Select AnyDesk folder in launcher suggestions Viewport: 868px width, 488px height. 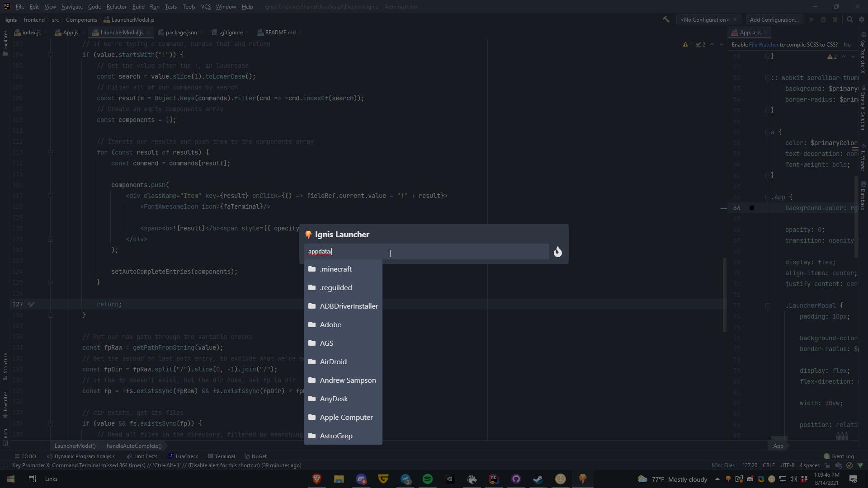pos(343,399)
